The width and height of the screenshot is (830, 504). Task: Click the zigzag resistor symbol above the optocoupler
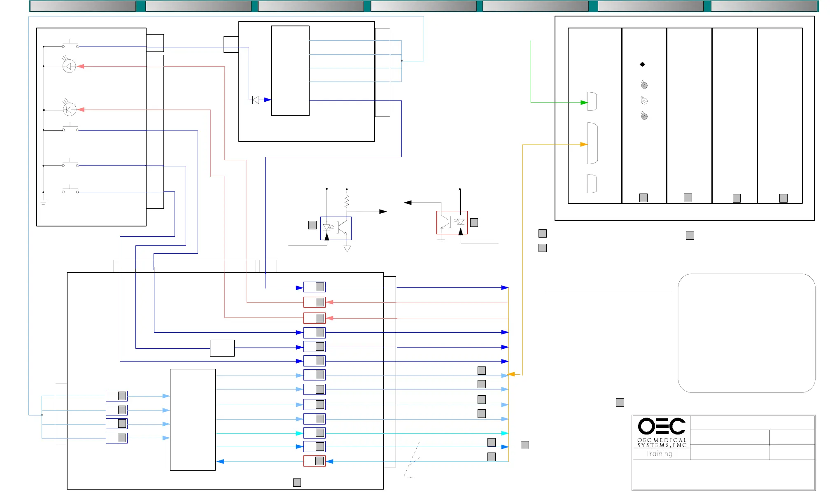pyautogui.click(x=347, y=202)
